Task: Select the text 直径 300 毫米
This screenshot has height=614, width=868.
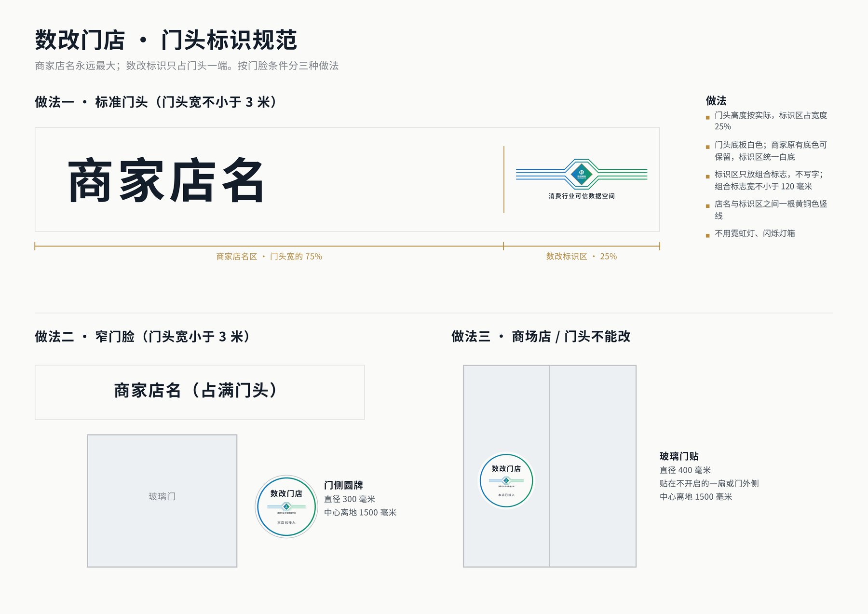Action: coord(350,499)
